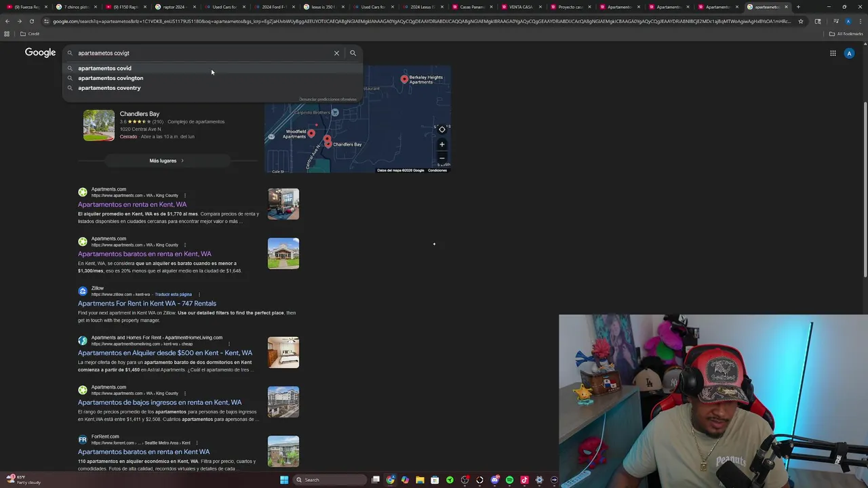This screenshot has height=488, width=868.
Task: Open Apartamentos en Alquiler desde $500 en Kent
Action: click(x=165, y=353)
